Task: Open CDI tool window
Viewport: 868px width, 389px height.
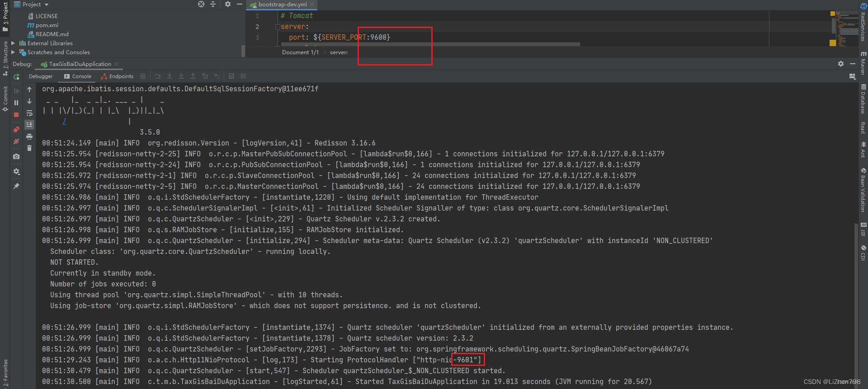Action: pos(863,253)
